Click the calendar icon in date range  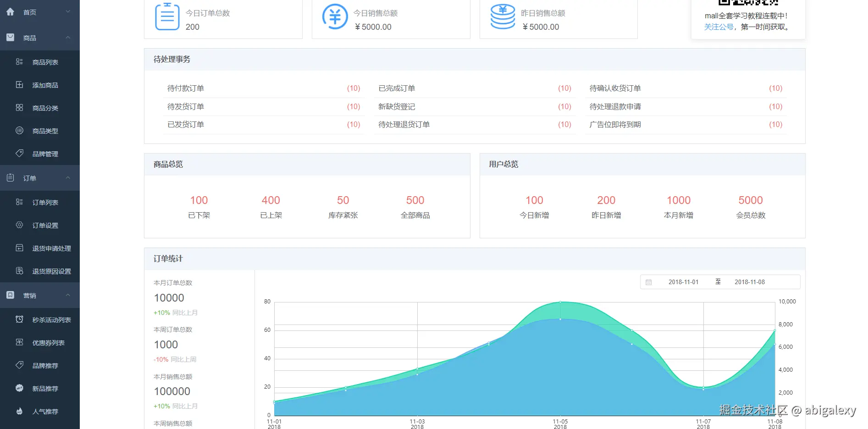(648, 282)
